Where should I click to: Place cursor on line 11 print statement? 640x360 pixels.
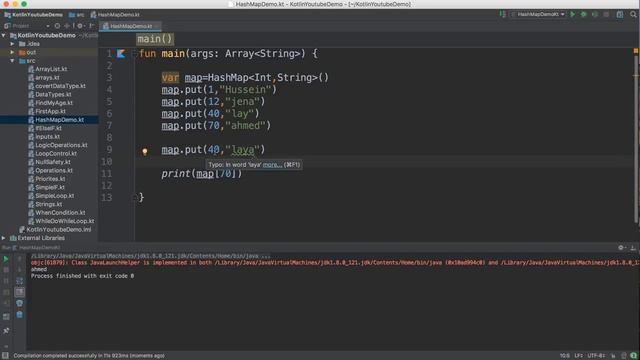202,174
